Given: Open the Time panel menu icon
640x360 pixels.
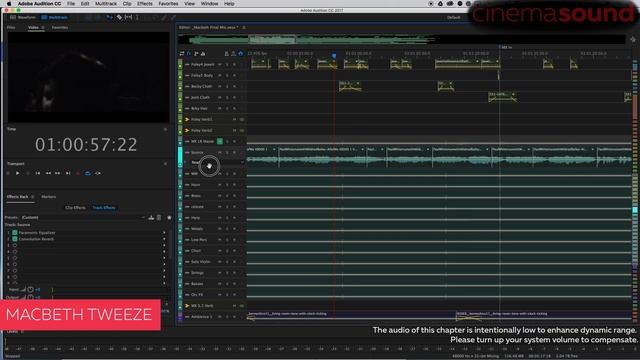Looking at the screenshot, I should [x=165, y=129].
